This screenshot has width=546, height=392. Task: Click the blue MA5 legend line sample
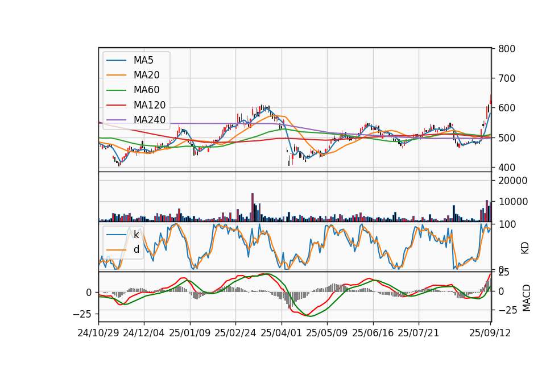coord(116,61)
